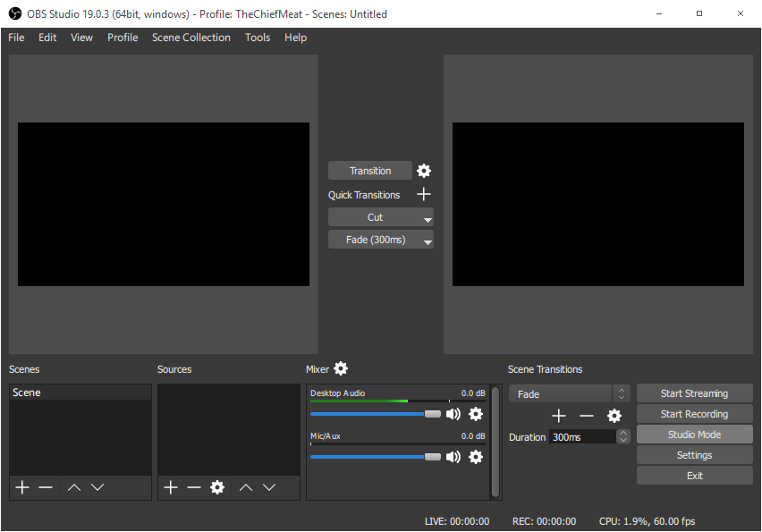Open the View menu
This screenshot has height=532, width=762.
coord(81,38)
